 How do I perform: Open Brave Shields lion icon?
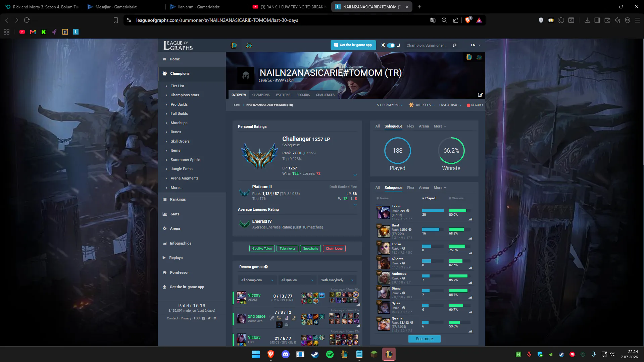click(x=468, y=20)
